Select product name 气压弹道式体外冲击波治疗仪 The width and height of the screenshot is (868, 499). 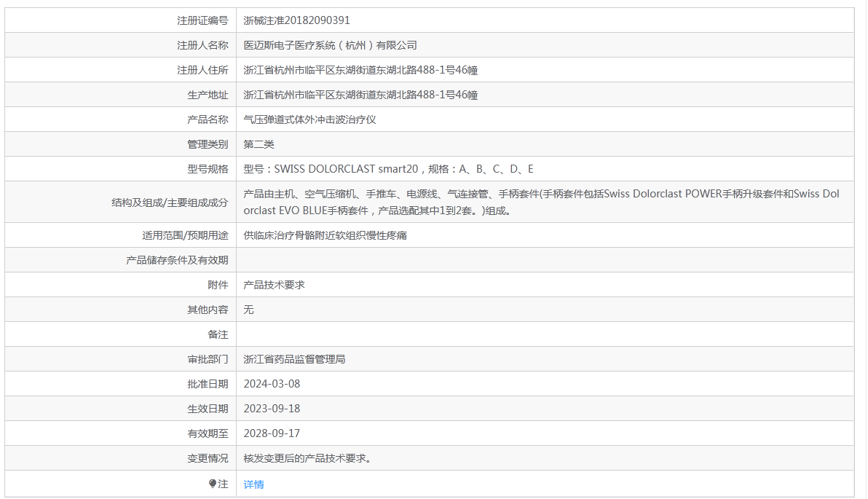(x=310, y=119)
